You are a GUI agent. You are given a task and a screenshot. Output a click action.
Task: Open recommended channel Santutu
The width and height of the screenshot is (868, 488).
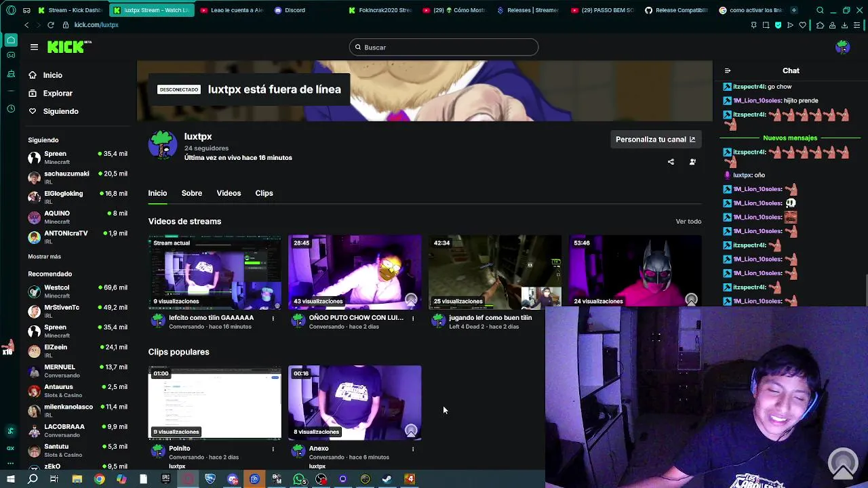tap(77, 450)
